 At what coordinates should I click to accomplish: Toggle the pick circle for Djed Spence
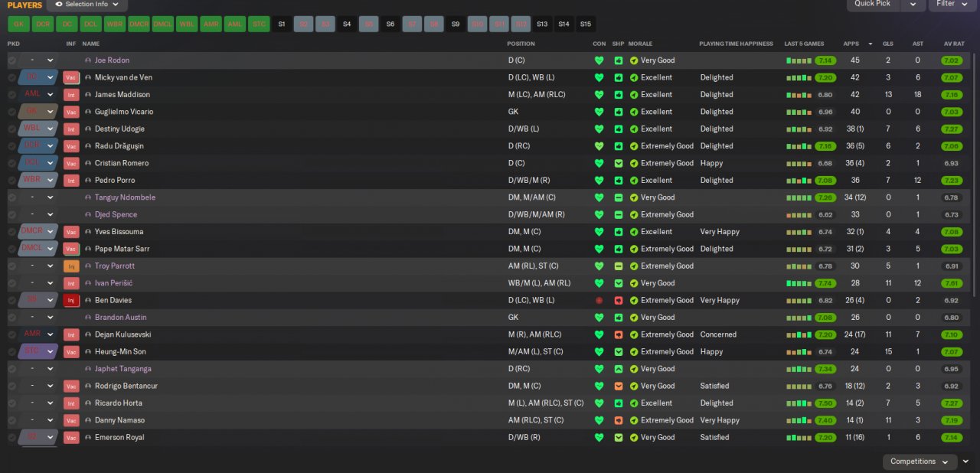coord(11,214)
